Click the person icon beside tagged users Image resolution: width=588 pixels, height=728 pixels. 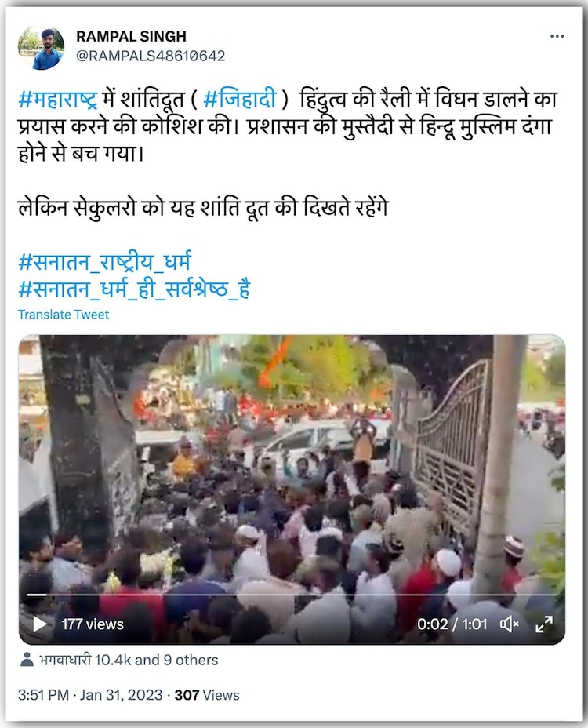(x=27, y=660)
